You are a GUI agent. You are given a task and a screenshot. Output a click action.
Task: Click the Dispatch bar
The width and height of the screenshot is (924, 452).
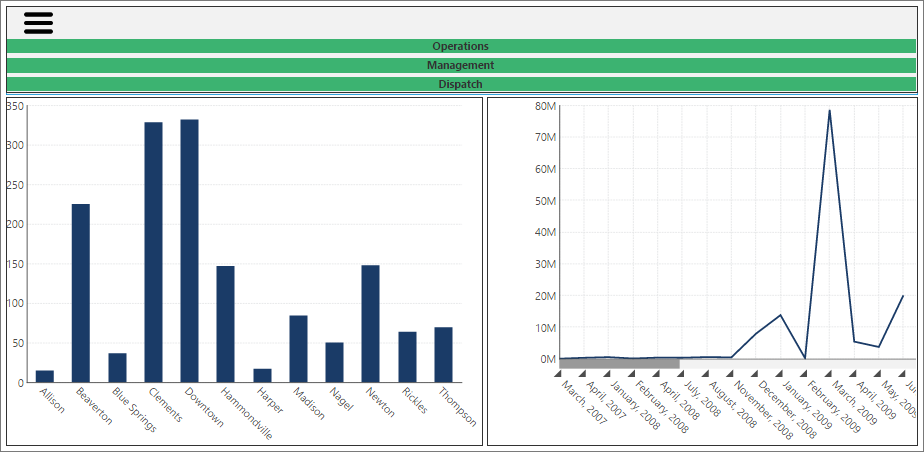point(461,84)
